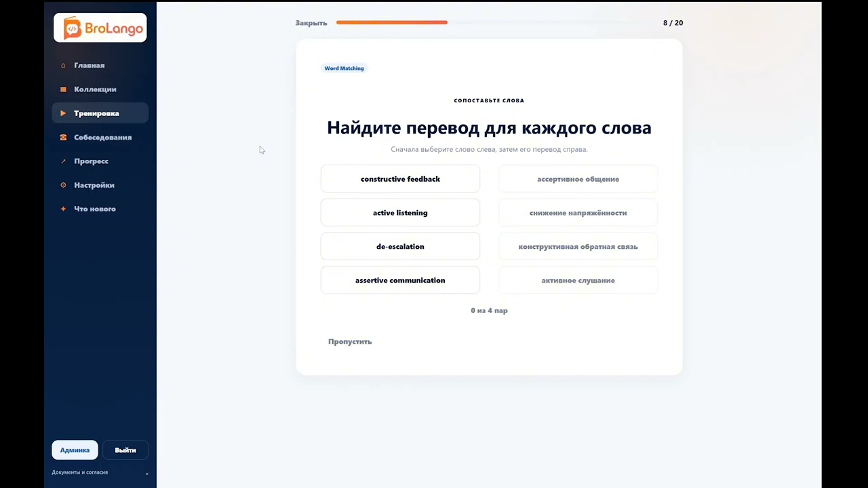Click the instruction line starting Сначала выберите слово
Viewport: 868px width, 488px height.
pyautogui.click(x=489, y=149)
